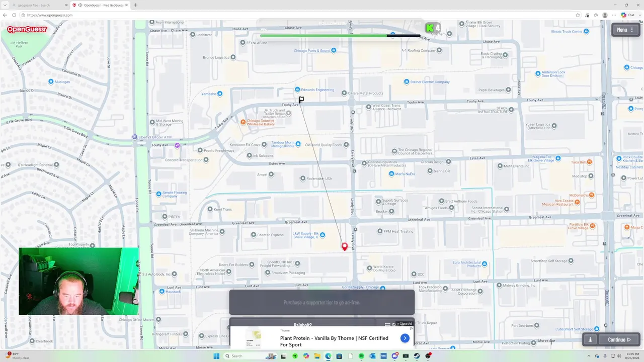Select the Bronco Logistics map pin
The width and height of the screenshot is (644, 362).
pyautogui.click(x=232, y=57)
